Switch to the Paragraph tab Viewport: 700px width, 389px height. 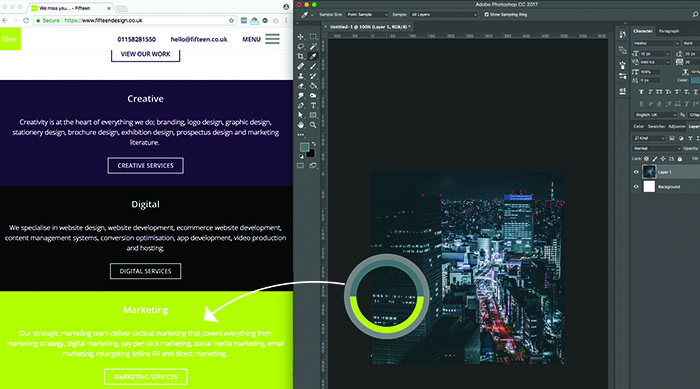coord(669,31)
